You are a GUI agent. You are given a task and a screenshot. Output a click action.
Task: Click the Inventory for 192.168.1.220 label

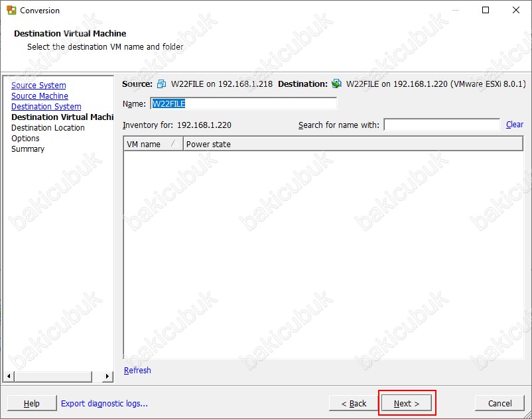coord(177,125)
